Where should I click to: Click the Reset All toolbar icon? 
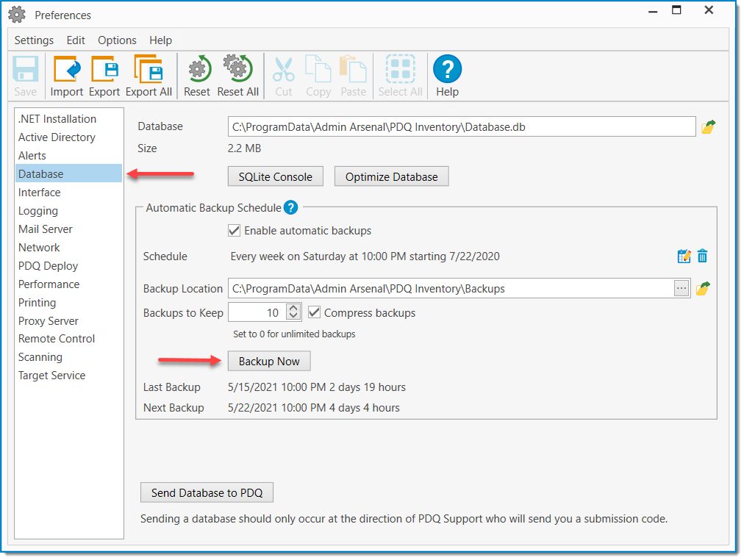tap(237, 76)
